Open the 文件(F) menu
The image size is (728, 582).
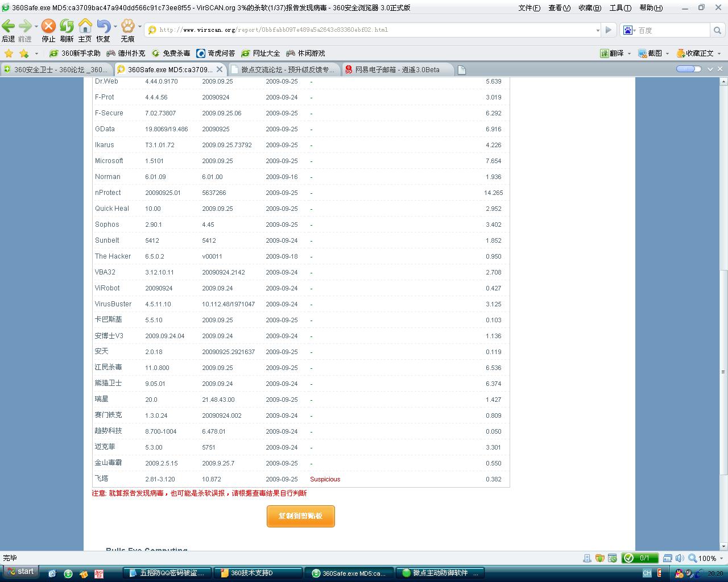529,7
